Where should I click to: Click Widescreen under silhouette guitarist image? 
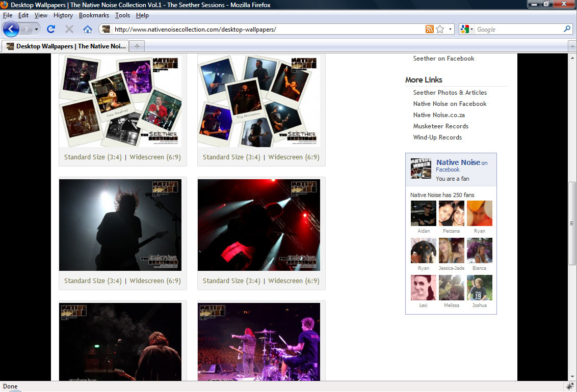pyautogui.click(x=155, y=281)
